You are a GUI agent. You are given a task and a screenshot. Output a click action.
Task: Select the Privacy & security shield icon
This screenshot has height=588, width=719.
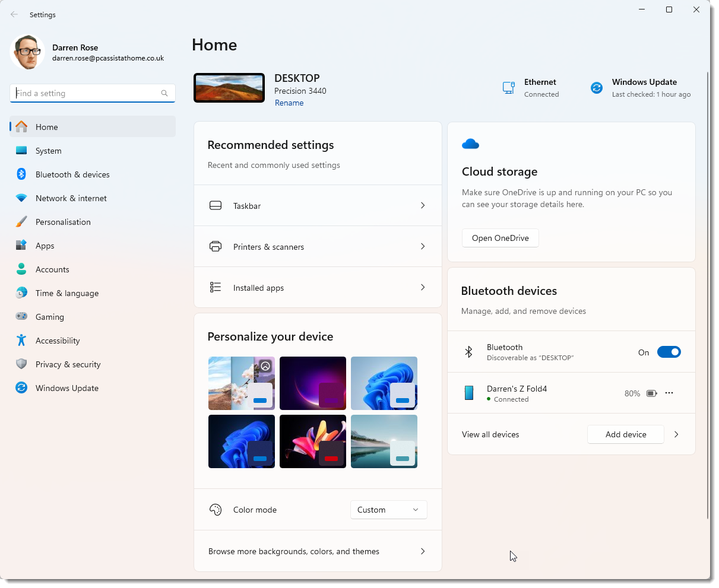pyautogui.click(x=21, y=364)
